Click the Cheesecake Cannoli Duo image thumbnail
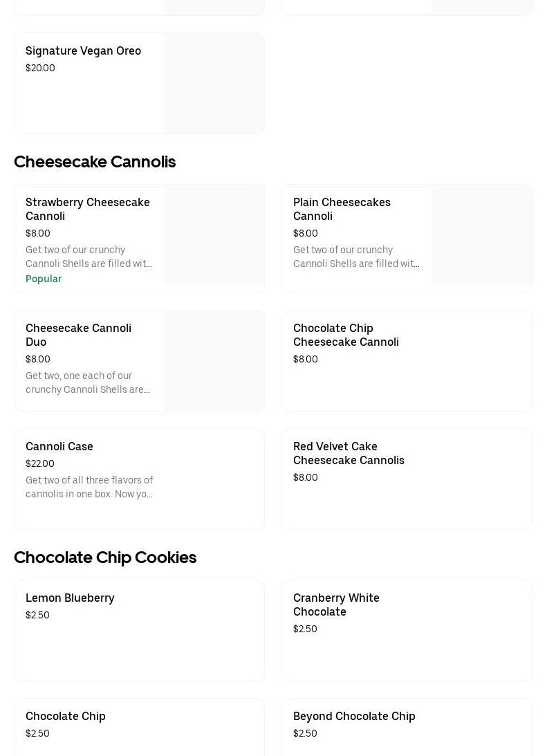The width and height of the screenshot is (556, 756). coord(214,360)
